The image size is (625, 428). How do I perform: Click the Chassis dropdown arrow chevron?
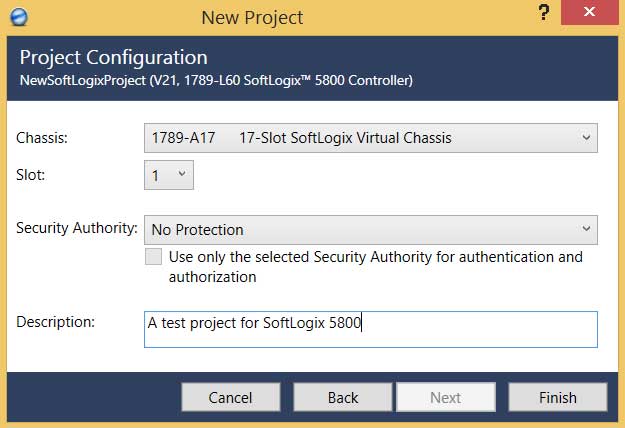(586, 137)
